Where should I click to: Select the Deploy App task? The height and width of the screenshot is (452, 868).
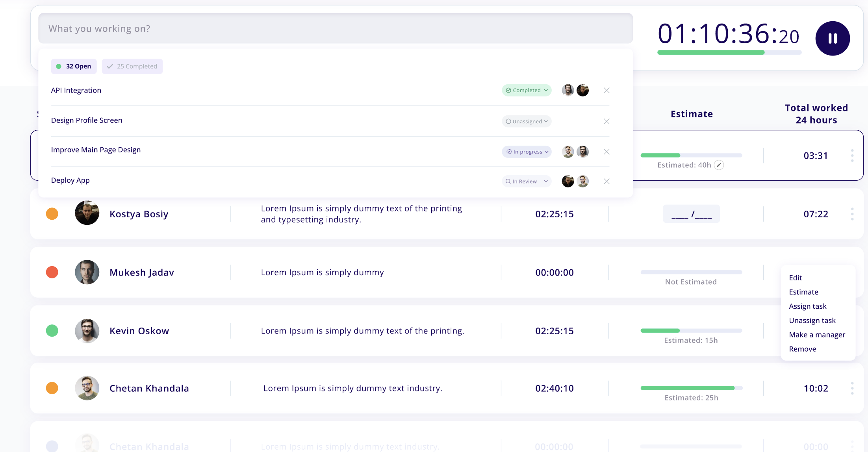click(x=70, y=180)
